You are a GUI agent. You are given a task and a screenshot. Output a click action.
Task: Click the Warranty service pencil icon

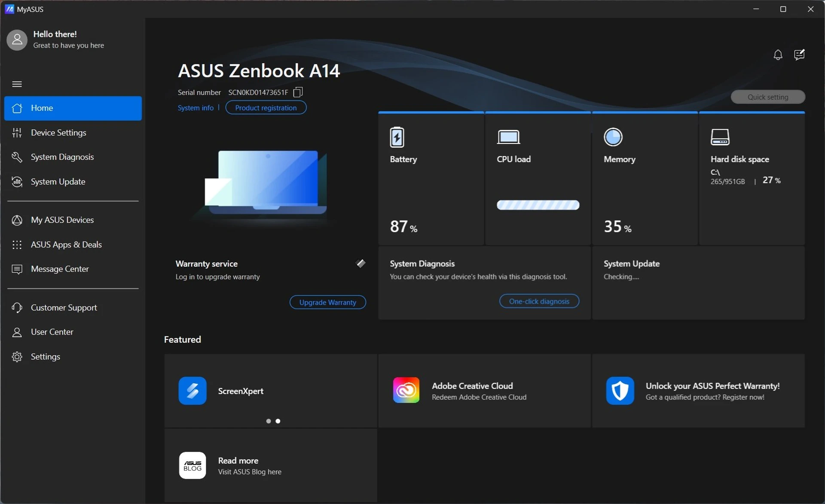pyautogui.click(x=361, y=263)
